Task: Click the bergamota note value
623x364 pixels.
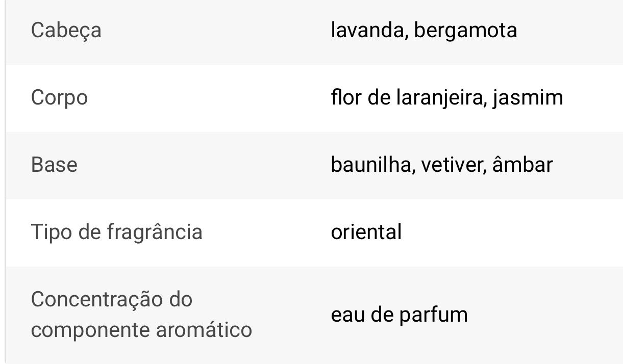Action: coord(465,31)
